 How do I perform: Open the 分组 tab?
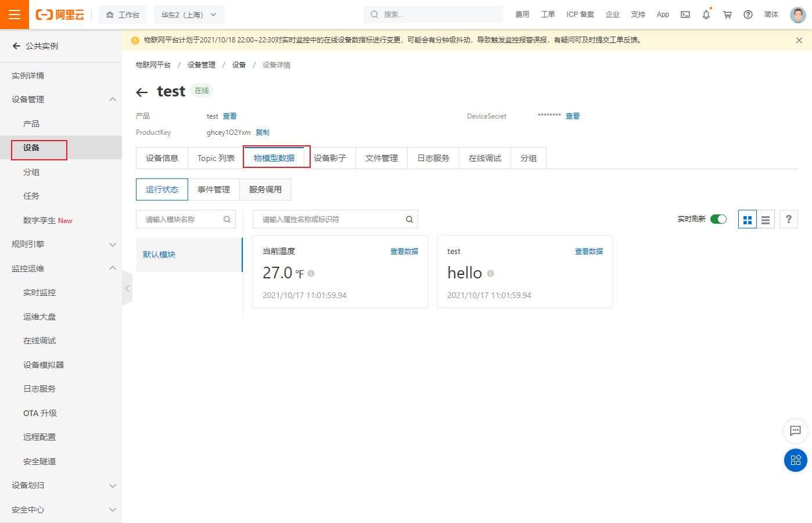pyautogui.click(x=529, y=158)
